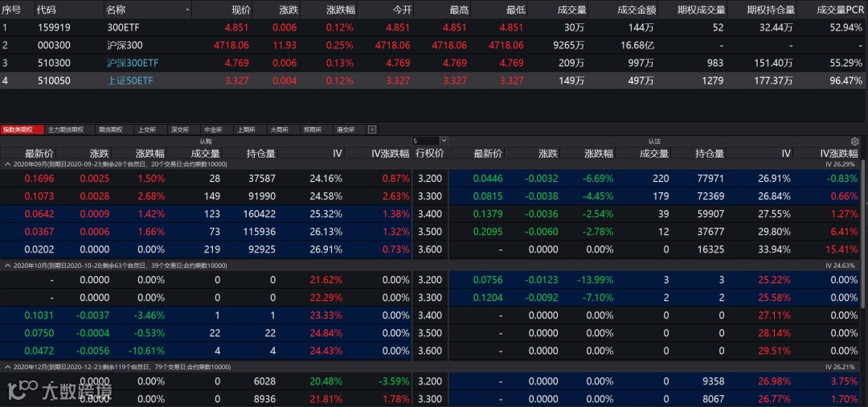Viewport: 868px width, 407px height.
Task: Click stock code 510300
Action: (x=55, y=63)
